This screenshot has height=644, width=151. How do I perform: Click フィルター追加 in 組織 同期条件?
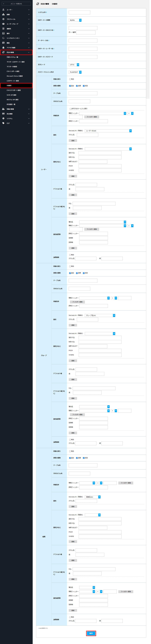[126, 483]
